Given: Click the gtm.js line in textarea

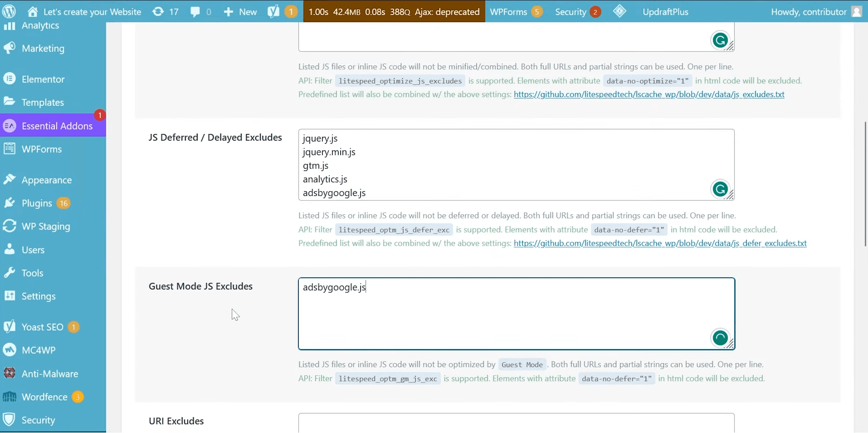Looking at the screenshot, I should [x=316, y=166].
